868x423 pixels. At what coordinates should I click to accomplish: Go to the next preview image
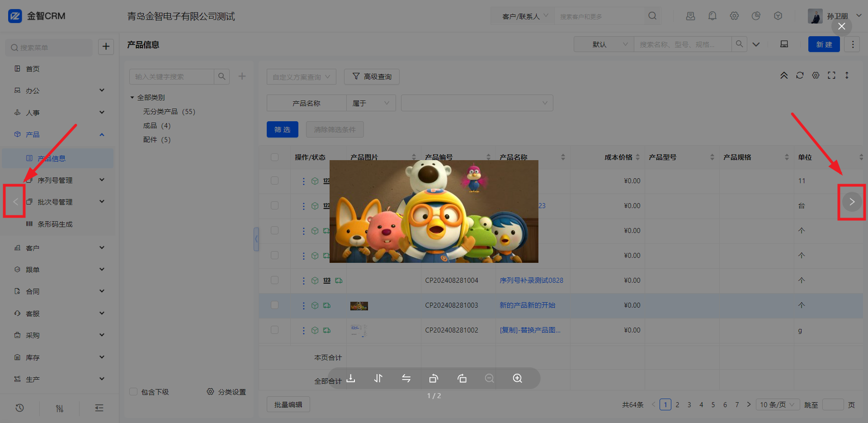point(852,202)
